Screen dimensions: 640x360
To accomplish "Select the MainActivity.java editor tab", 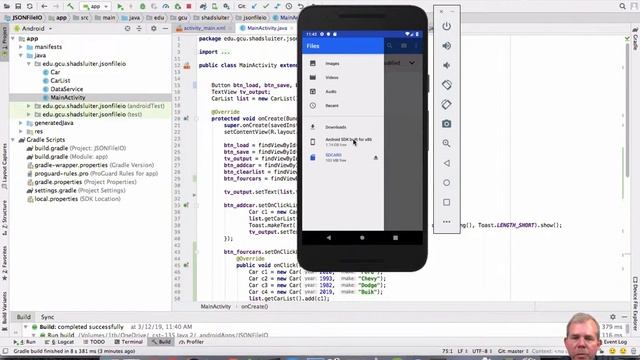I will [267, 28].
